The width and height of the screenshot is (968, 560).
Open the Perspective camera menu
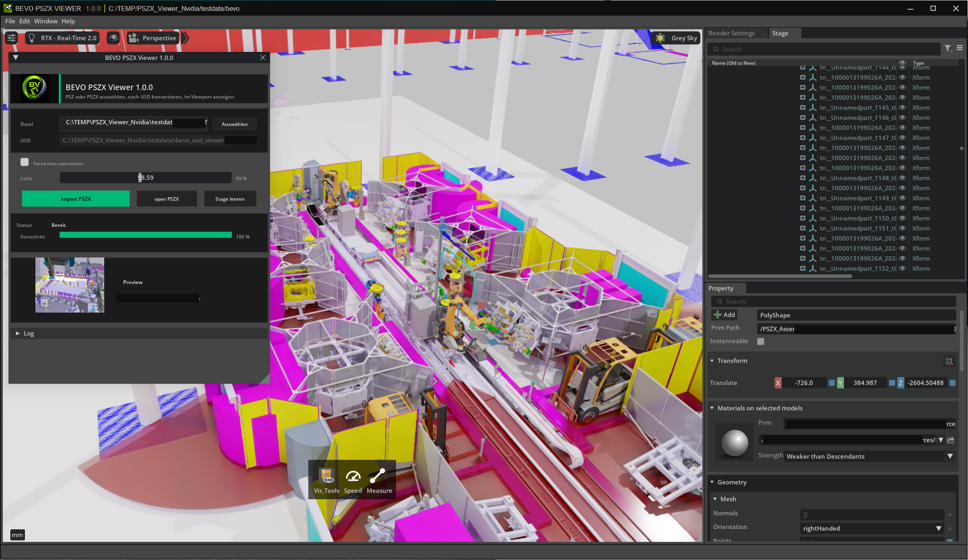[153, 38]
